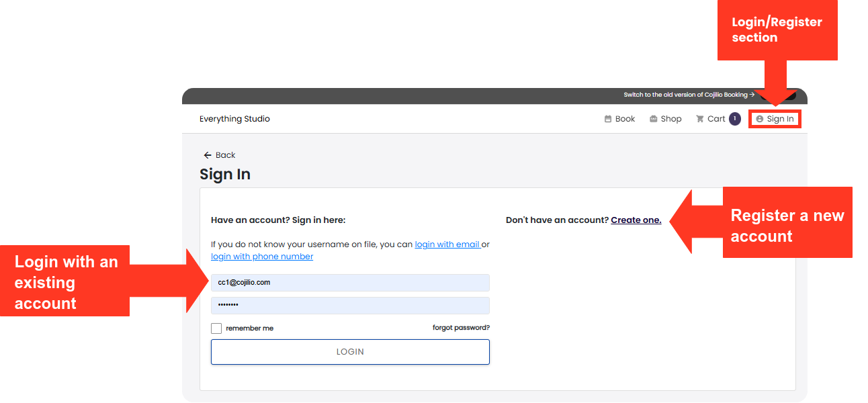This screenshot has width=868, height=403.
Task: Click the 'forgot password?' link
Action: click(x=461, y=328)
